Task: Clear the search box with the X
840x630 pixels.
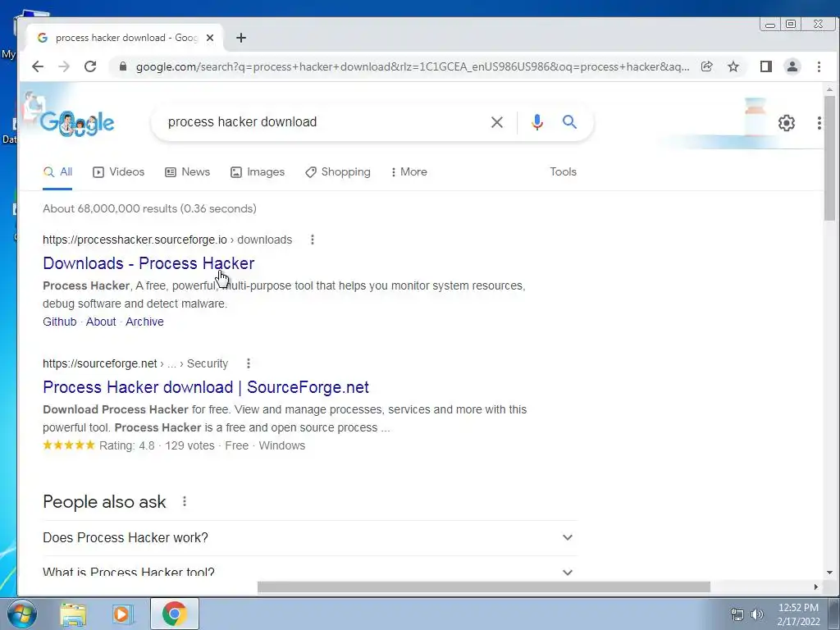Action: (496, 122)
